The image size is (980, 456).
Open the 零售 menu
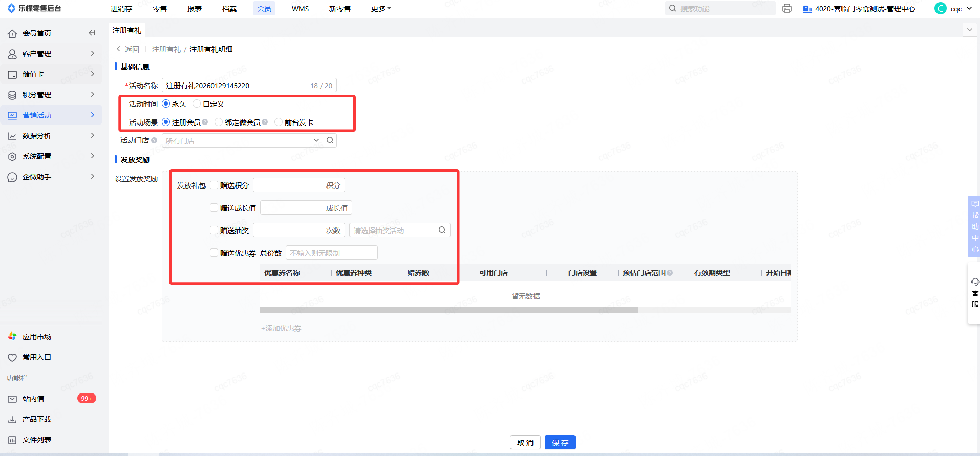[160, 8]
